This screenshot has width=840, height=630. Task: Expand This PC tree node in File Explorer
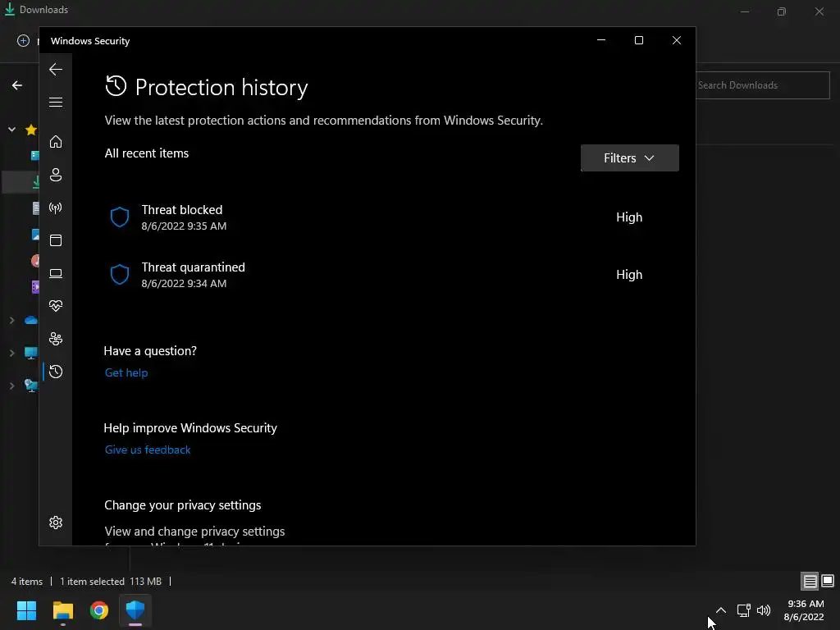[x=11, y=353]
